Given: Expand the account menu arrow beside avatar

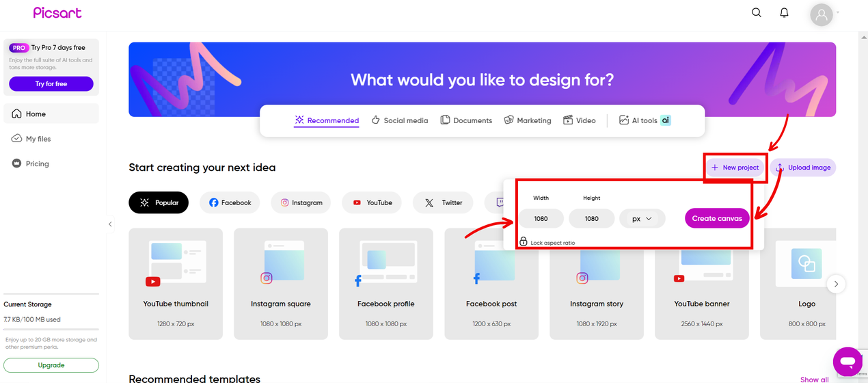Looking at the screenshot, I should coord(837,12).
